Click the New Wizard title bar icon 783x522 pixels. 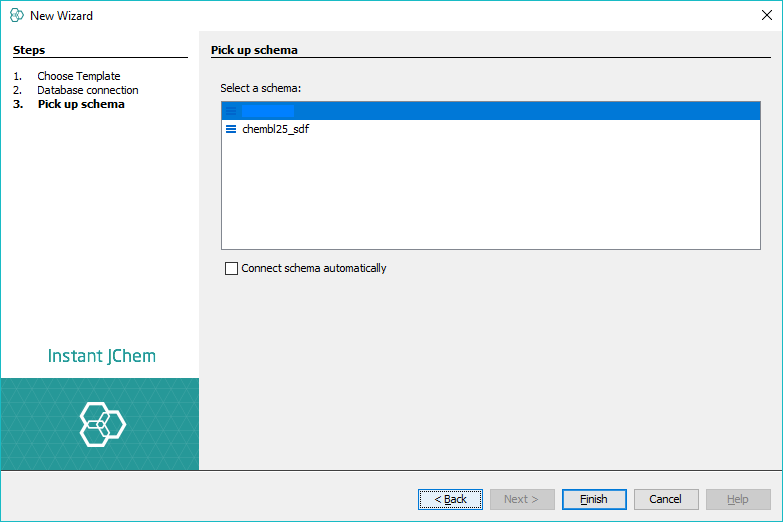[16, 15]
